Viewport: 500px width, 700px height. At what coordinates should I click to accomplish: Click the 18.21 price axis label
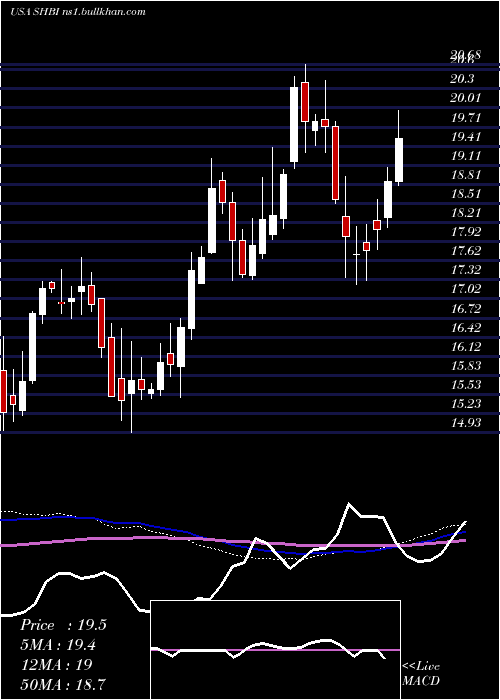click(x=466, y=212)
